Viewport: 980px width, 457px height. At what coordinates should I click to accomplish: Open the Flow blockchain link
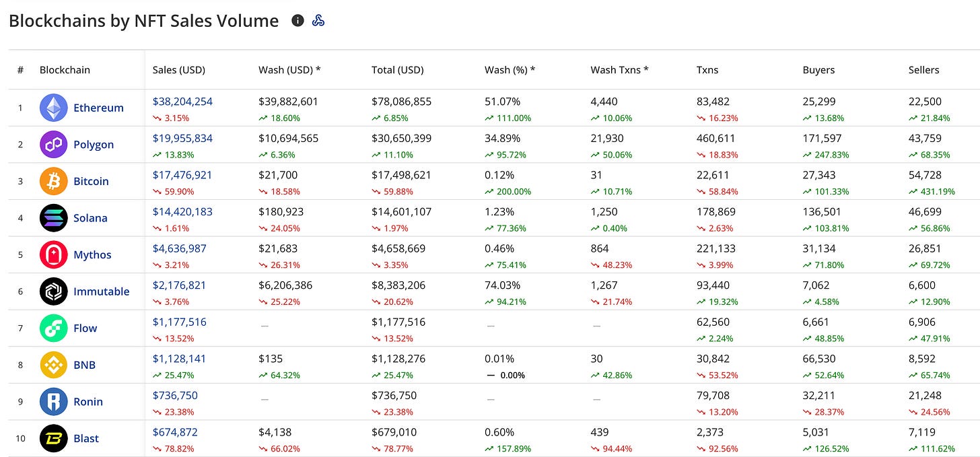[85, 328]
